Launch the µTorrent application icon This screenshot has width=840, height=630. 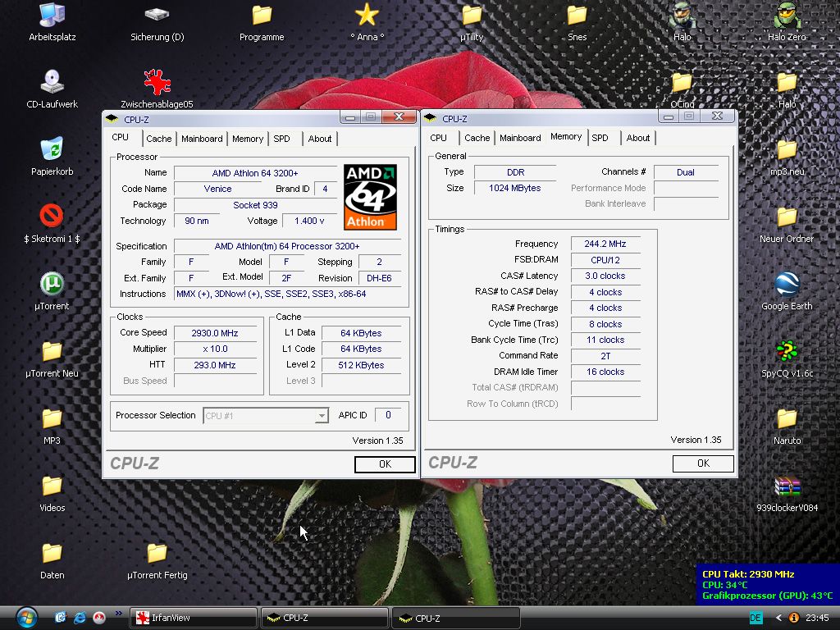[x=52, y=291]
